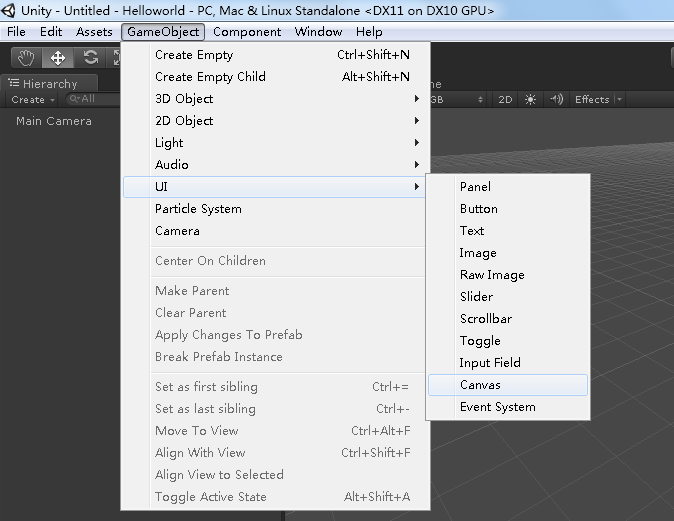This screenshot has width=674, height=521.
Task: Toggle scene Effects button
Action: coord(592,100)
